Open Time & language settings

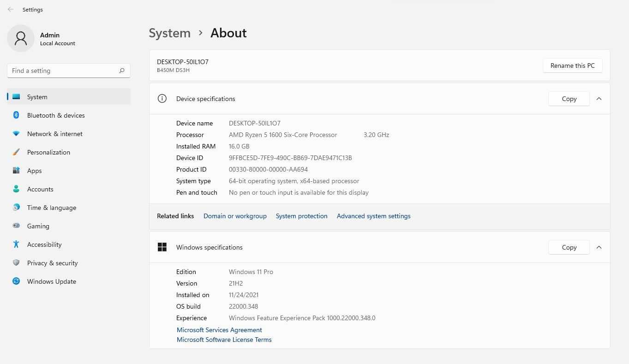coord(69,208)
